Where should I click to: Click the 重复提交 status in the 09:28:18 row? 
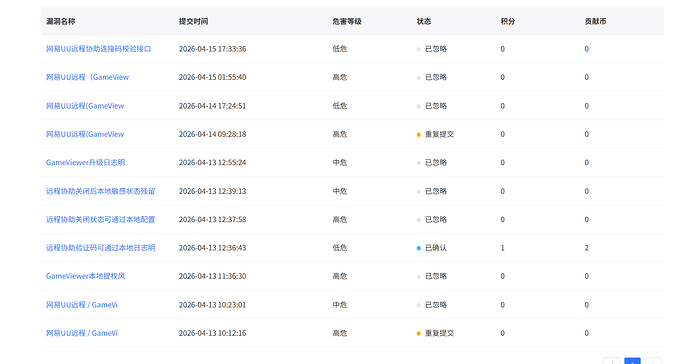coord(439,134)
